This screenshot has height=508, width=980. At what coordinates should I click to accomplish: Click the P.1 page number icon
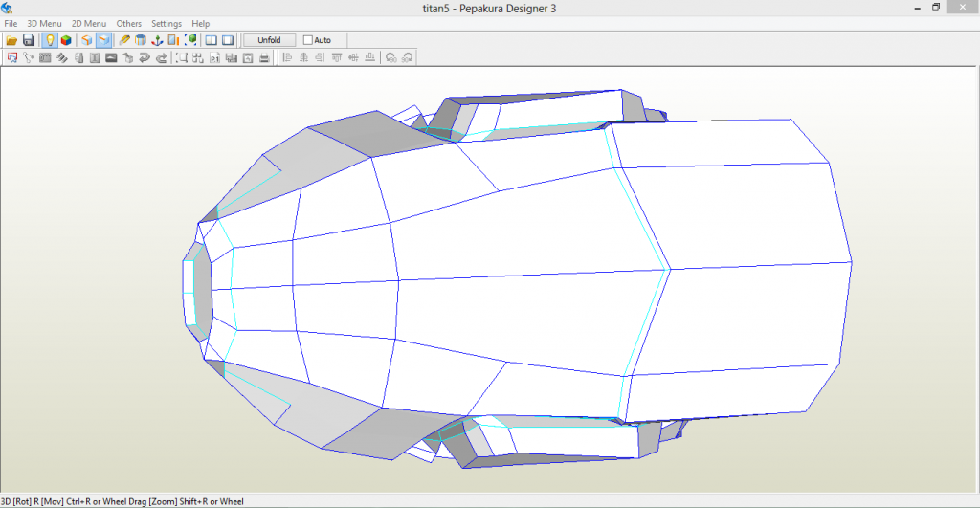(215, 57)
